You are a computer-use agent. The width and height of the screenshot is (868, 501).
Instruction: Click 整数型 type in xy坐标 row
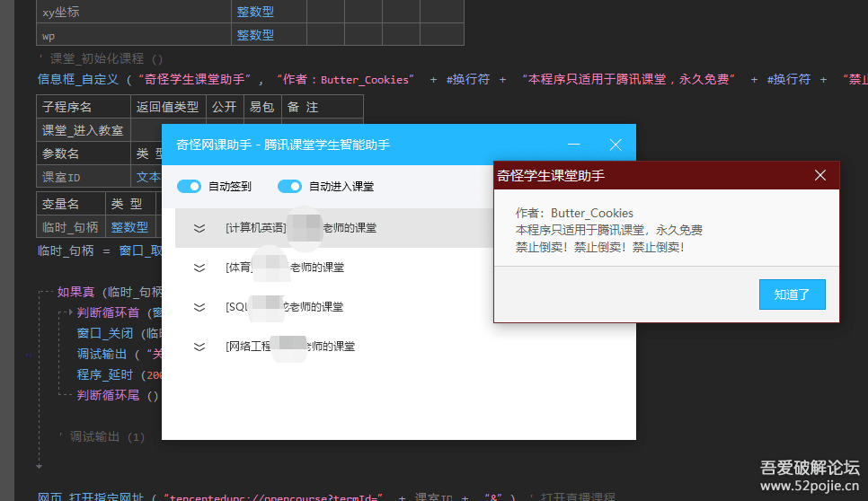(x=255, y=12)
